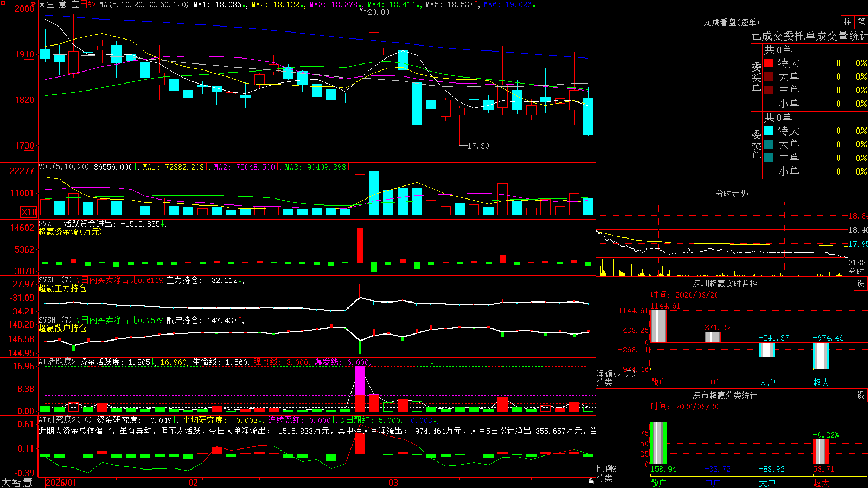Select the 深市超赢分类统计 panel title
The image size is (868, 488).
tap(725, 395)
